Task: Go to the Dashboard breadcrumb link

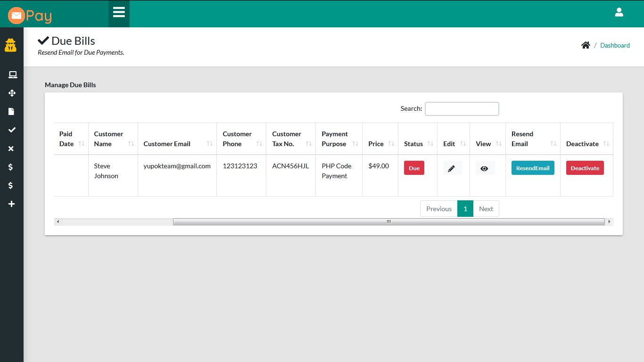Action: coord(615,45)
